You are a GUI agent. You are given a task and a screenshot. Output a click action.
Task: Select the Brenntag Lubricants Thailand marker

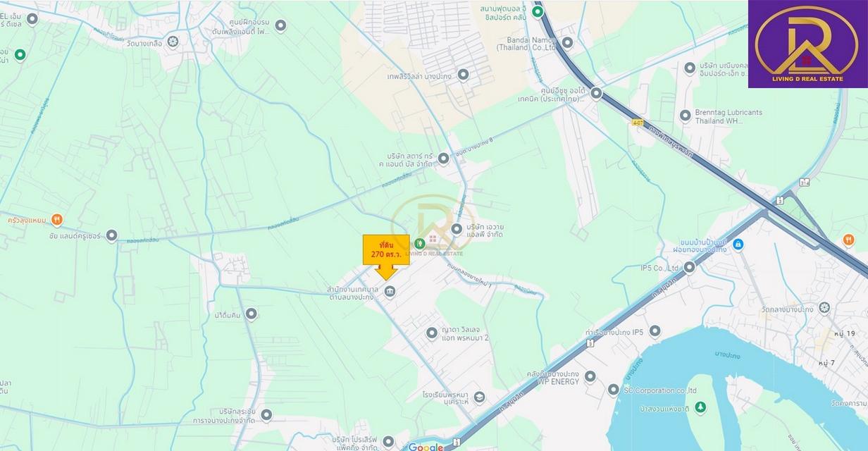[x=685, y=116]
